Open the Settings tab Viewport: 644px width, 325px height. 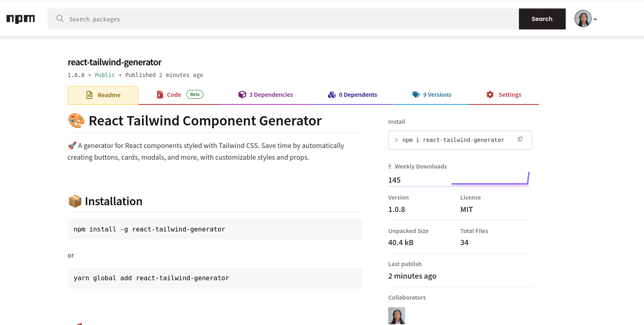click(504, 95)
